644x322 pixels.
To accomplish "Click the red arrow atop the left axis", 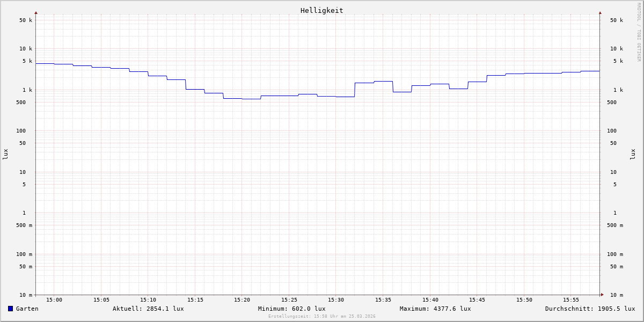I will click(36, 13).
